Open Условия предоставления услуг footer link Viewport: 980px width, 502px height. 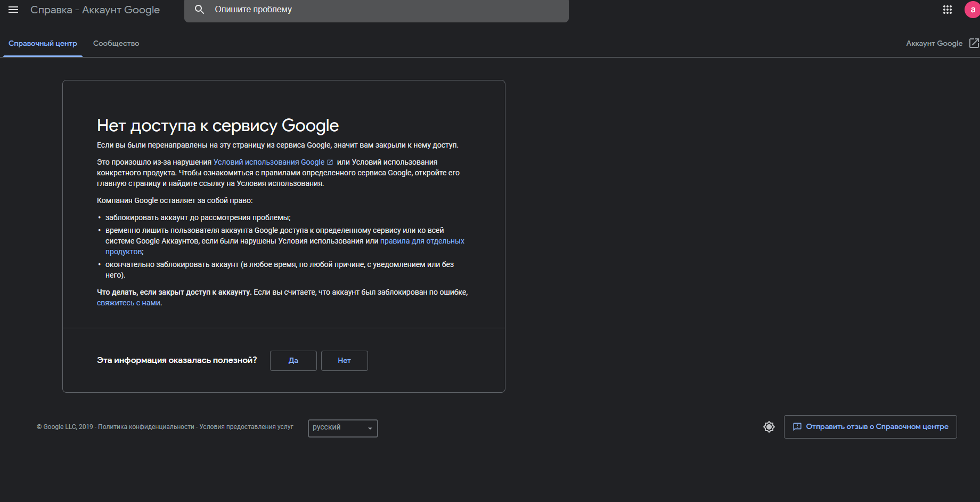246,427
